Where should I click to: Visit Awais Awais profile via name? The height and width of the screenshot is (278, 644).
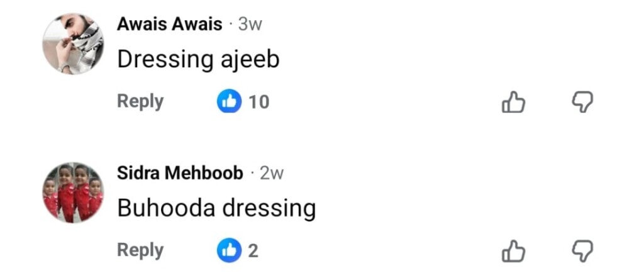tap(170, 25)
